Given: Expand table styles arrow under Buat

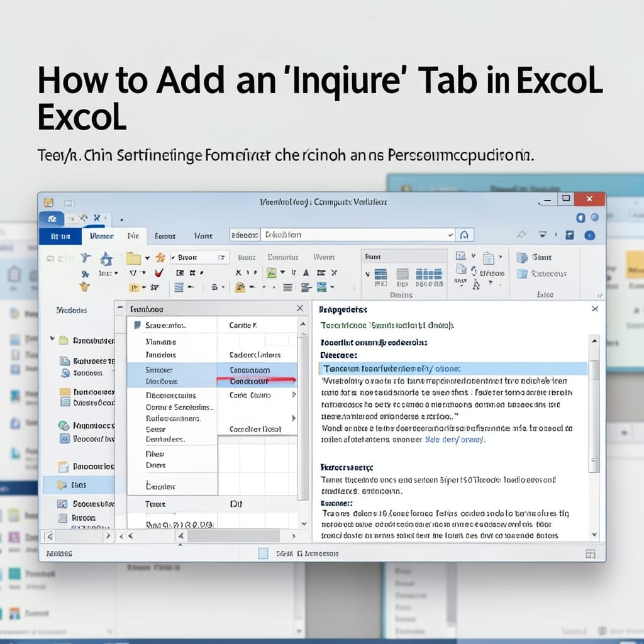Looking at the screenshot, I should [367, 274].
